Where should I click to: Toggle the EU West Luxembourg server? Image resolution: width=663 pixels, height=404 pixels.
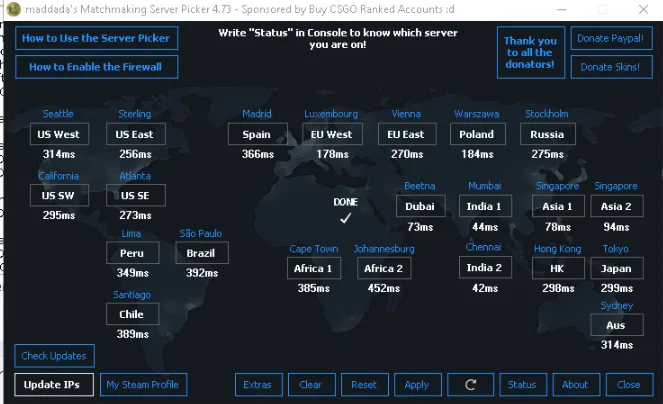pos(331,134)
